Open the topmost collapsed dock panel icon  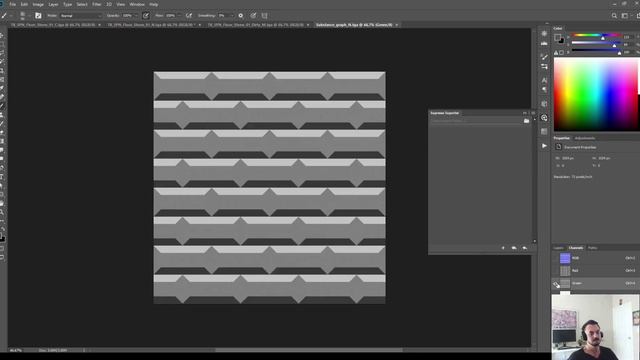point(544,33)
